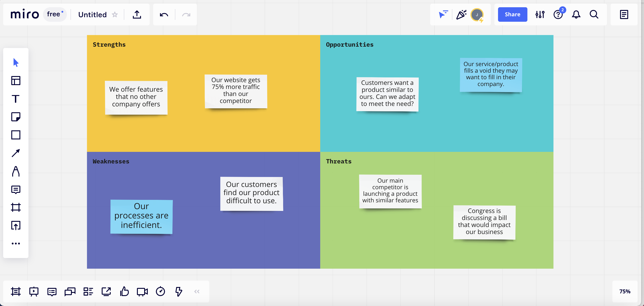
Task: Open the free plan upgrade menu
Action: (x=54, y=14)
